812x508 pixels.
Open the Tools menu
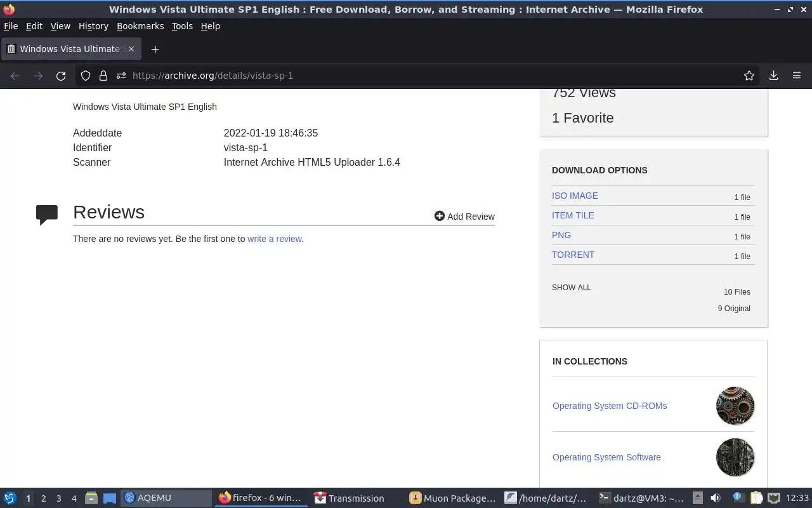click(x=182, y=26)
